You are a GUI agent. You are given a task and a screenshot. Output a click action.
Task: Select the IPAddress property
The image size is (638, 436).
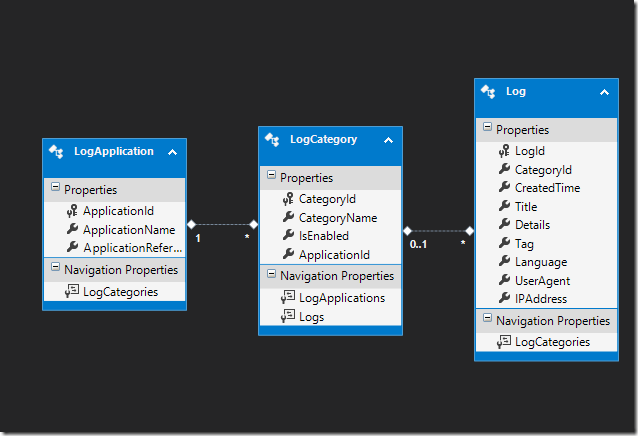pyautogui.click(x=541, y=299)
